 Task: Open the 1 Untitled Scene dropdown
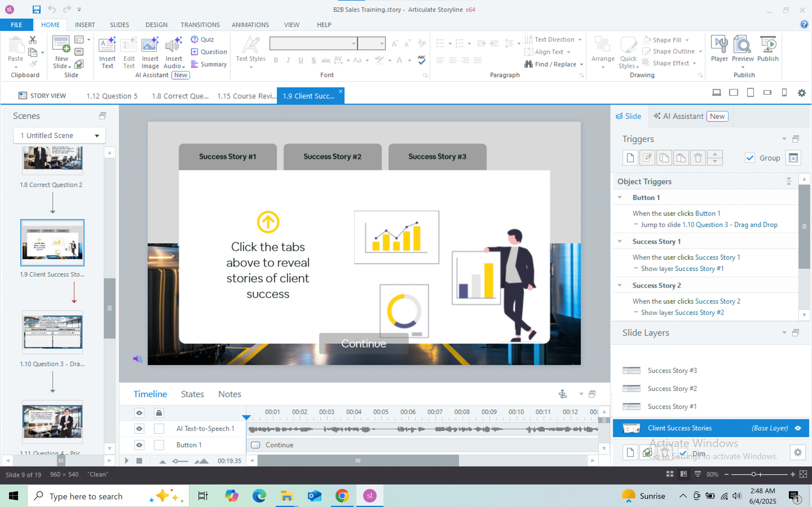59,136
